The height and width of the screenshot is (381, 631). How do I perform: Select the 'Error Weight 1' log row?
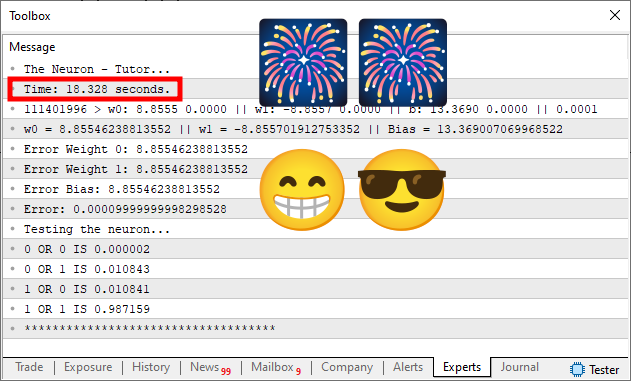316,169
